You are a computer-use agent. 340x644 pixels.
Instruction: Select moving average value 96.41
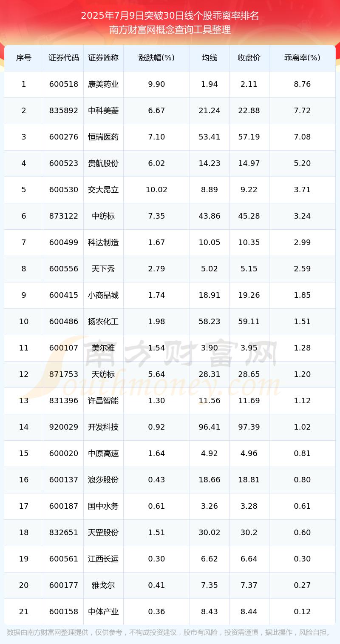click(x=210, y=427)
